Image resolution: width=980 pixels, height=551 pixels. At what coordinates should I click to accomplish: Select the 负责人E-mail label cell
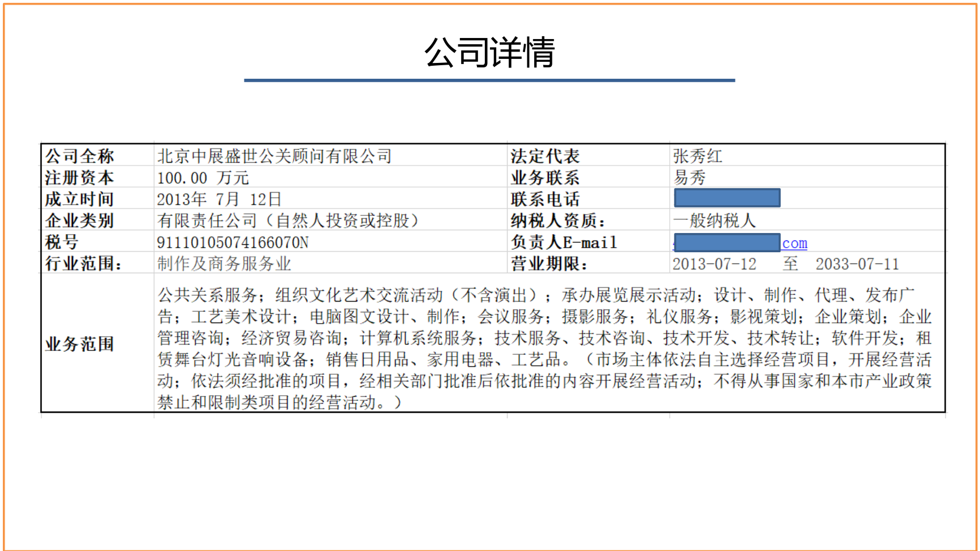564,242
